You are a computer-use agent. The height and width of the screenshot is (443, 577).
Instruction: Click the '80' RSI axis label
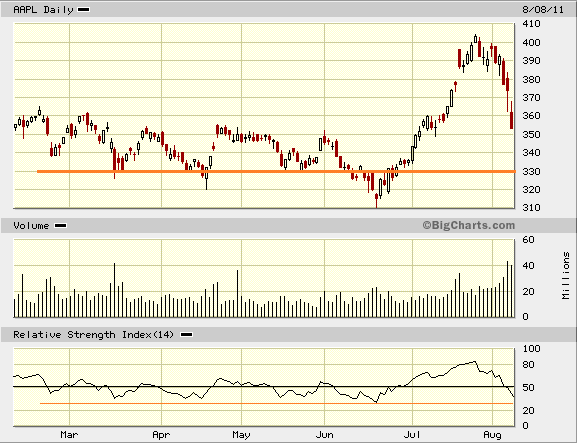[x=528, y=365]
